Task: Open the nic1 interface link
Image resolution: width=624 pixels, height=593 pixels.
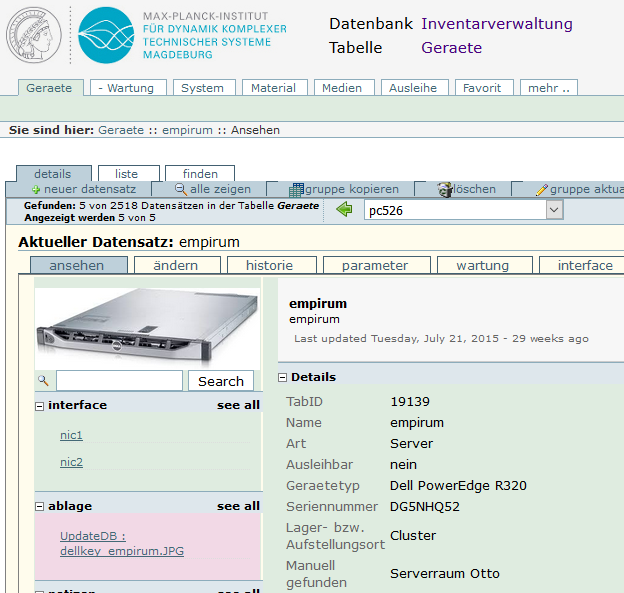Action: [71, 435]
